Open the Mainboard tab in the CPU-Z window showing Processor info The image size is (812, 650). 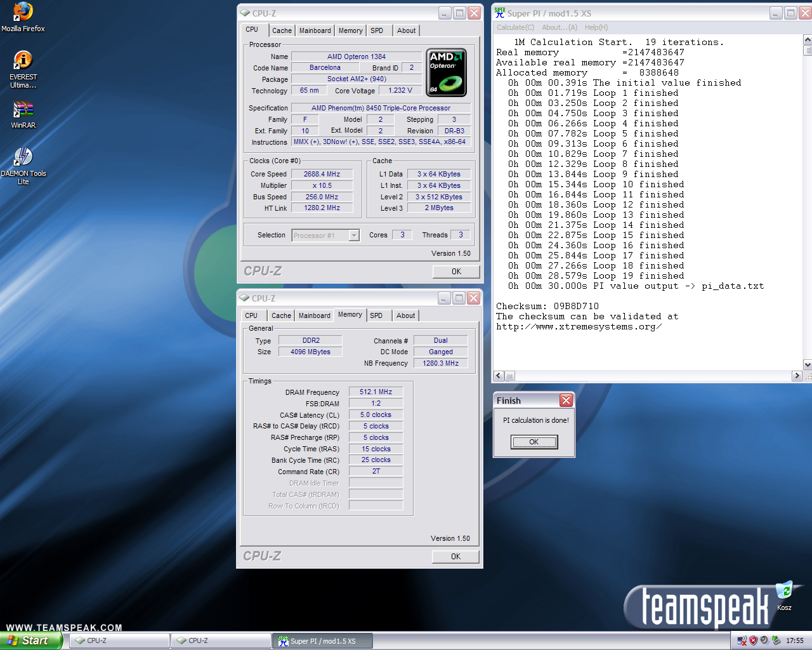(x=315, y=30)
